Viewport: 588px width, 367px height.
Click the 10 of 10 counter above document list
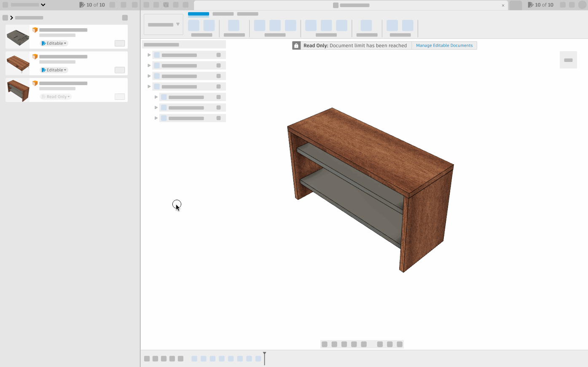point(92,5)
